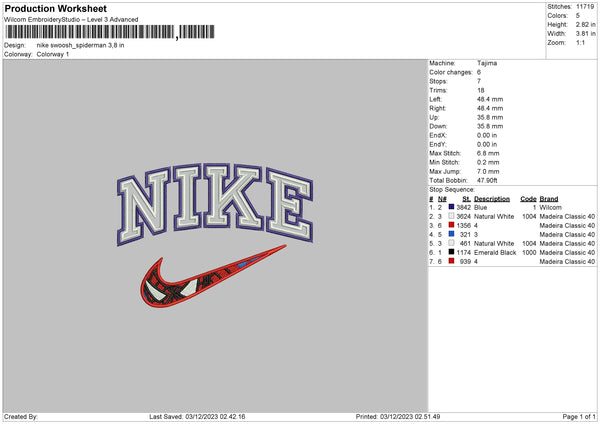Click the Total Bobbin value 47.90ft
This screenshot has height=424, width=600.
point(487,180)
